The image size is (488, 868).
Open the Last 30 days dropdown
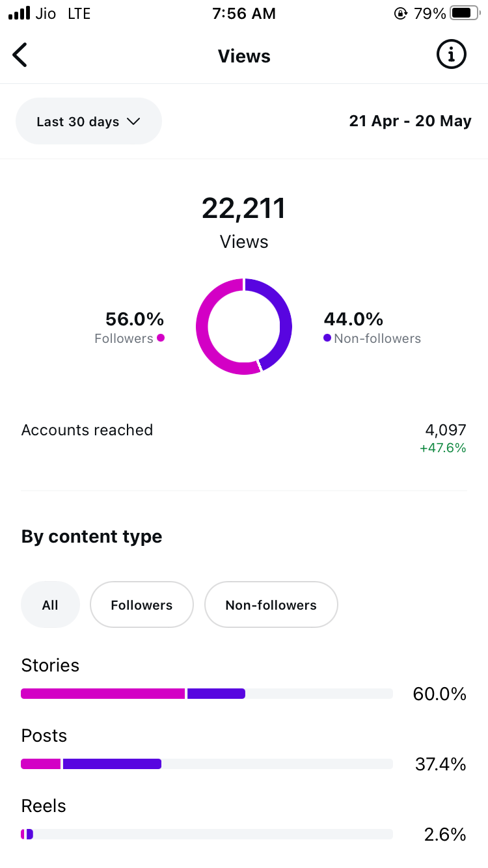click(x=88, y=121)
